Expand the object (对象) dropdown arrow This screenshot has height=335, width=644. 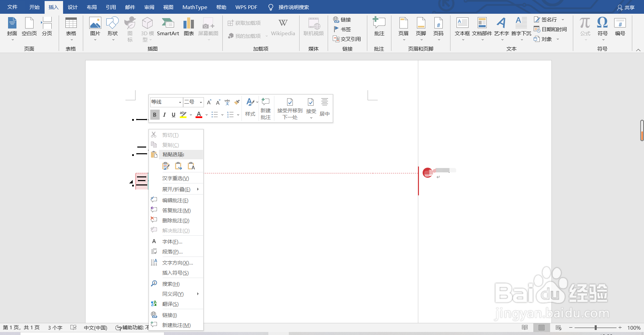coord(558,39)
